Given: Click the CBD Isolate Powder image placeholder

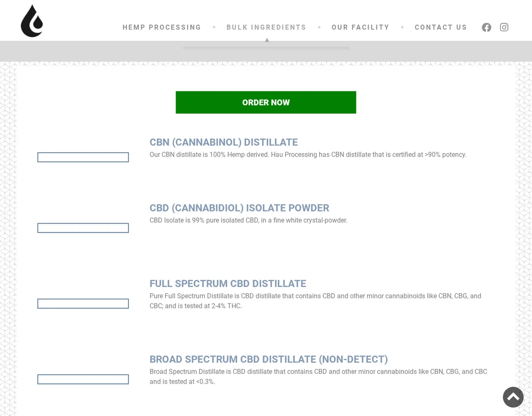Looking at the screenshot, I should click(83, 228).
